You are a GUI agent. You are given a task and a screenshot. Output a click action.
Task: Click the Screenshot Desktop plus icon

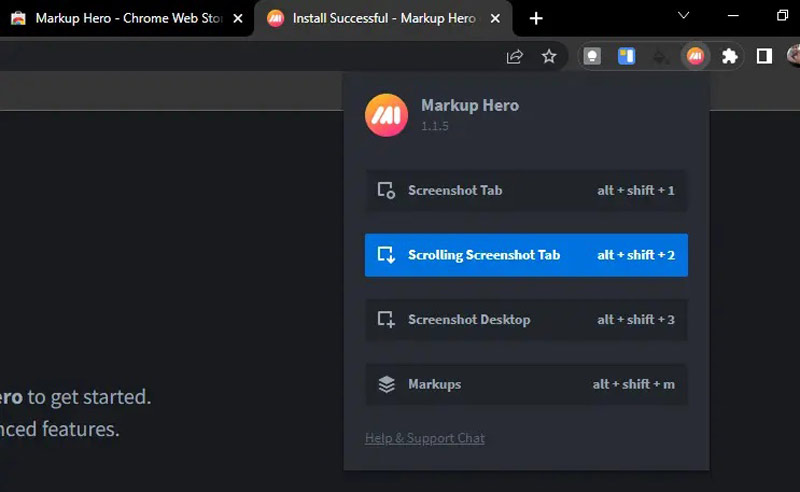pyautogui.click(x=386, y=319)
